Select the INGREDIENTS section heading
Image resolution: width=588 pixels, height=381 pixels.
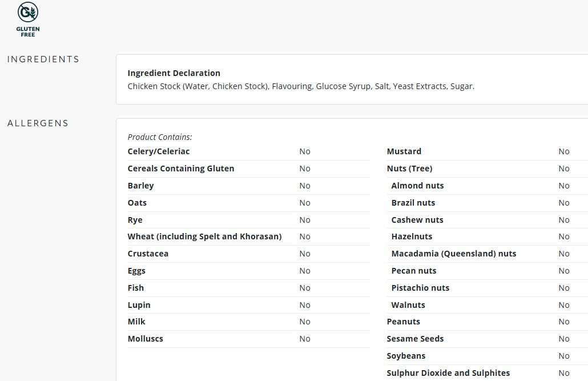tap(43, 59)
